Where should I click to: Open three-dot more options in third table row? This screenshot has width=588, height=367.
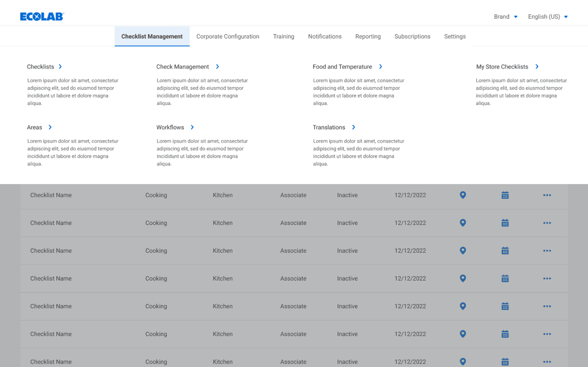click(x=547, y=251)
